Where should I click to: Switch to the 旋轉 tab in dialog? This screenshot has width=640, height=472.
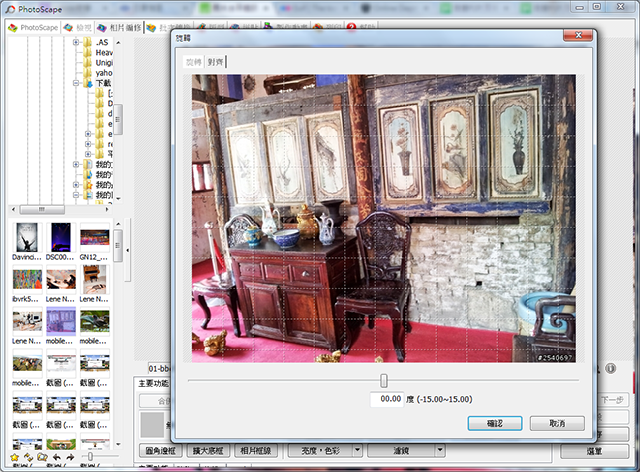(x=193, y=62)
